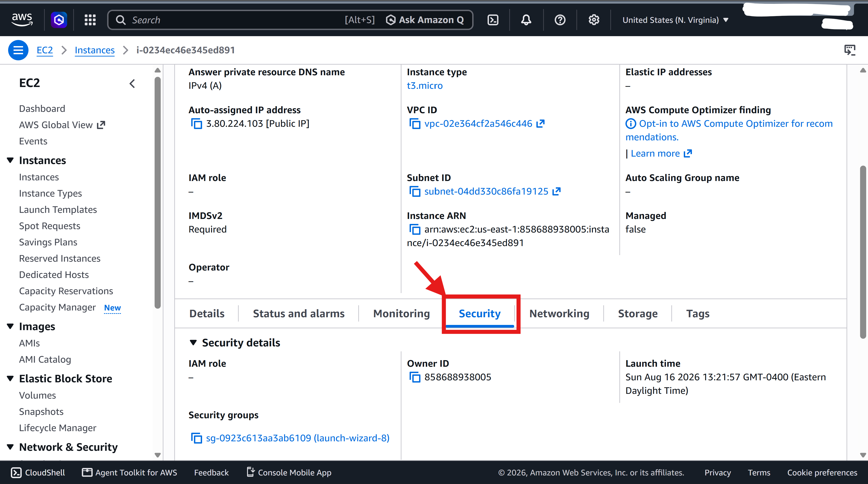Open Agent Toolkit for AWS in footer
The height and width of the screenshot is (484, 868).
[x=129, y=472]
